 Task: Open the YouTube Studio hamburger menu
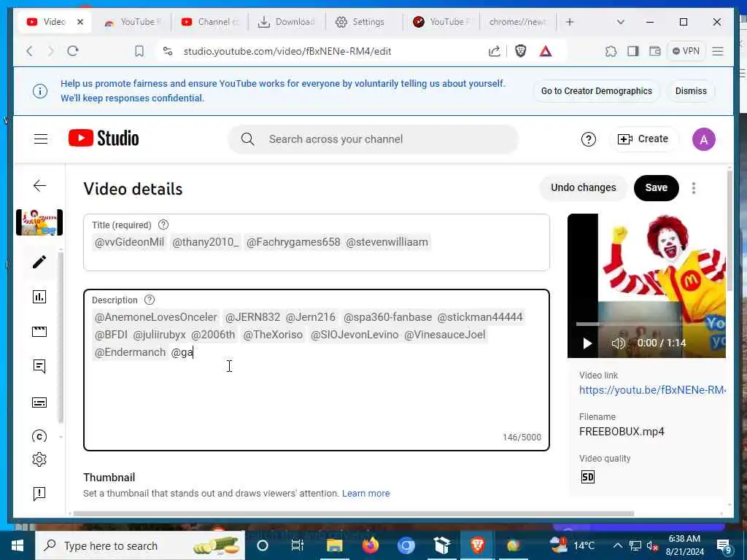41,139
